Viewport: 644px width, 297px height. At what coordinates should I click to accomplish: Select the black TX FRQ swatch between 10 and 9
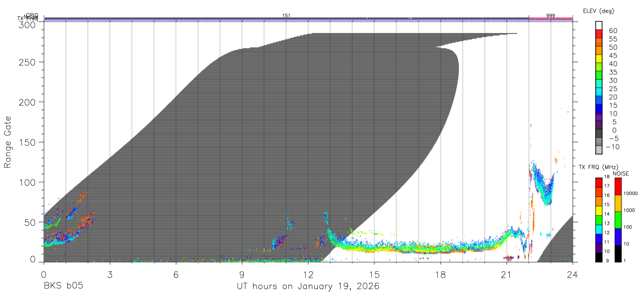pos(598,257)
